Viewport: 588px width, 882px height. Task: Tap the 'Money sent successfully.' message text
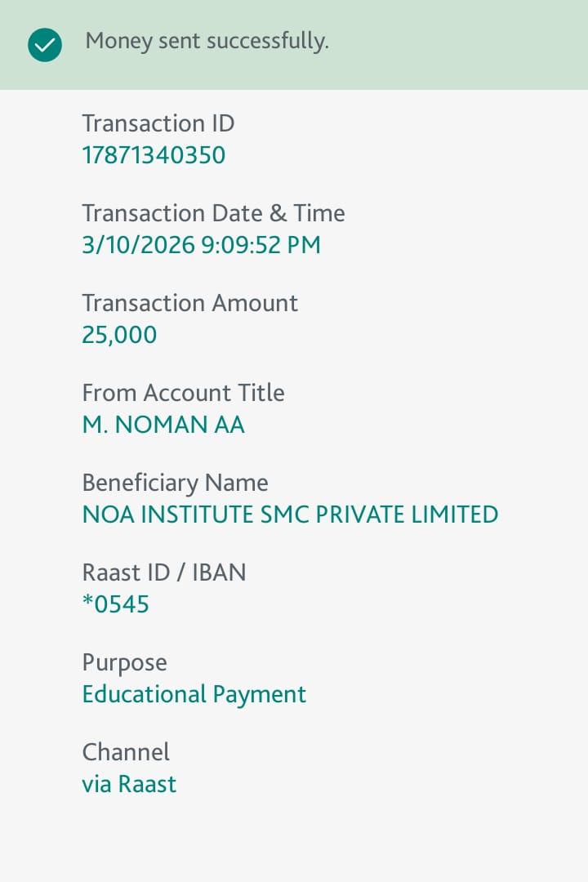click(x=207, y=41)
